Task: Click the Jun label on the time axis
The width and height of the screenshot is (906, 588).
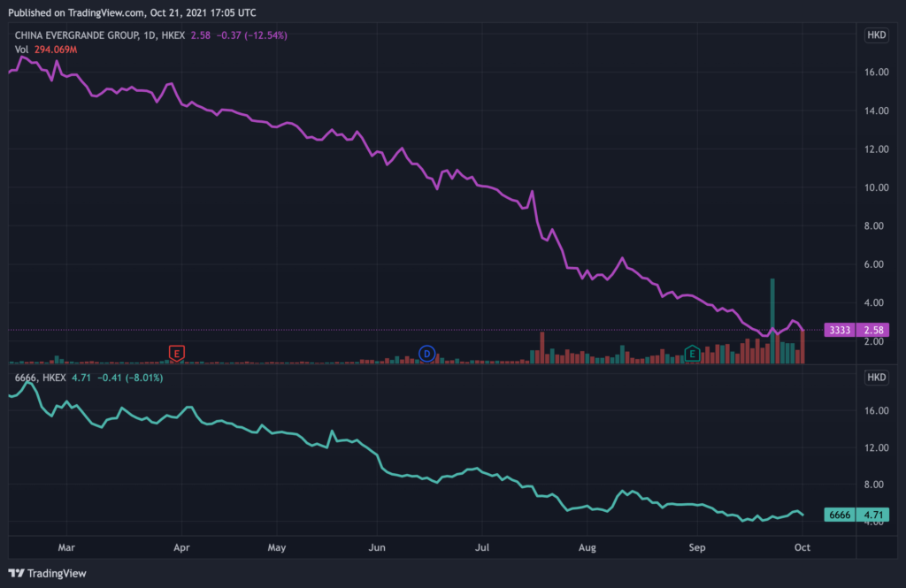Action: [x=377, y=547]
